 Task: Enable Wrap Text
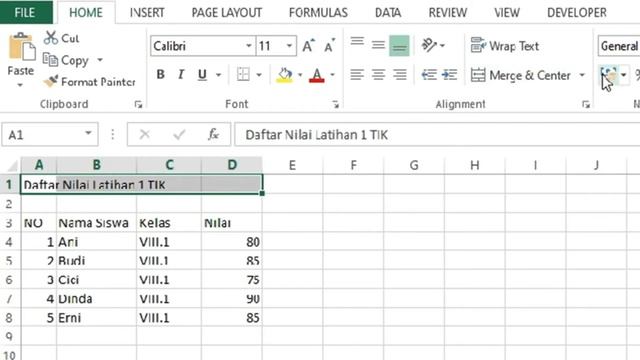pyautogui.click(x=505, y=46)
